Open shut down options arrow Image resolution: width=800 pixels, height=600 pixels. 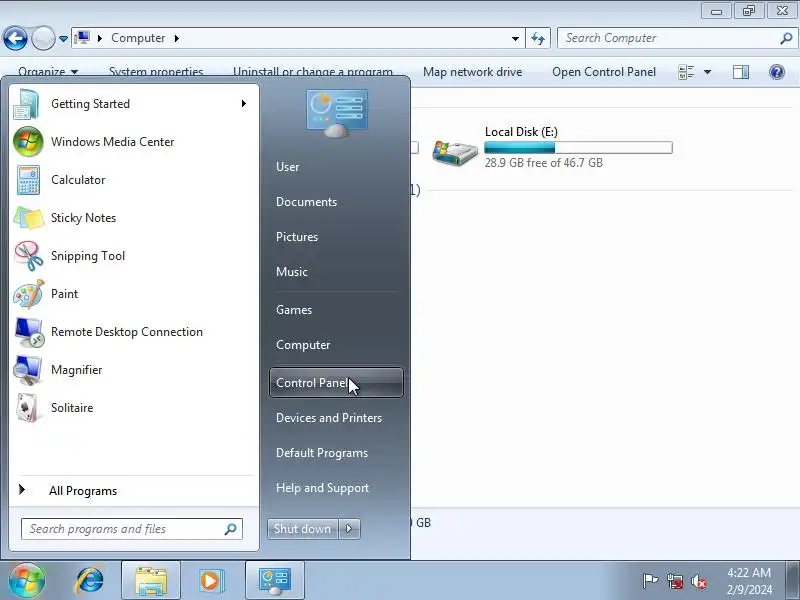349,529
